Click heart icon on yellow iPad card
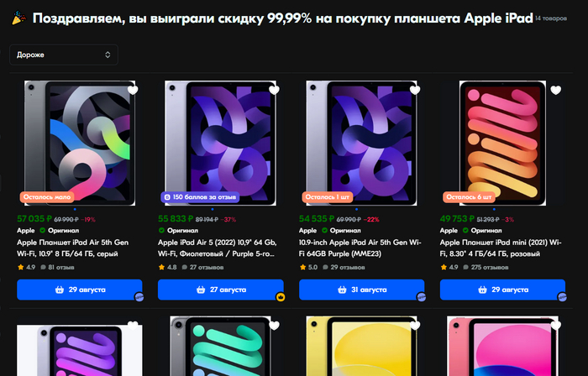 point(415,326)
